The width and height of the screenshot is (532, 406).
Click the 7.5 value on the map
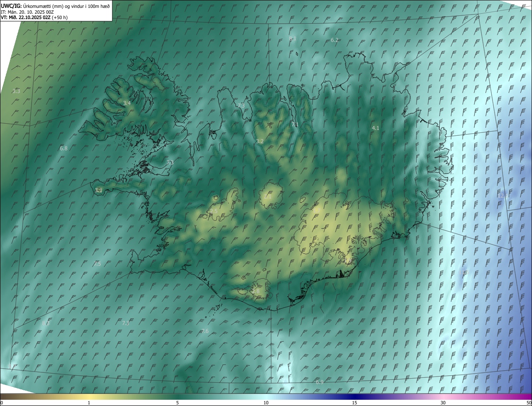(97, 264)
